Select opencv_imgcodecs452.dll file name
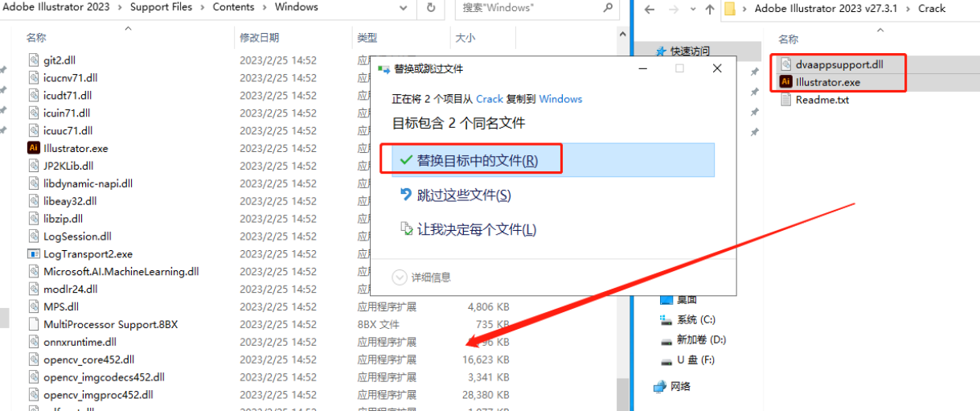Screen dimensions: 980x411 (104, 377)
